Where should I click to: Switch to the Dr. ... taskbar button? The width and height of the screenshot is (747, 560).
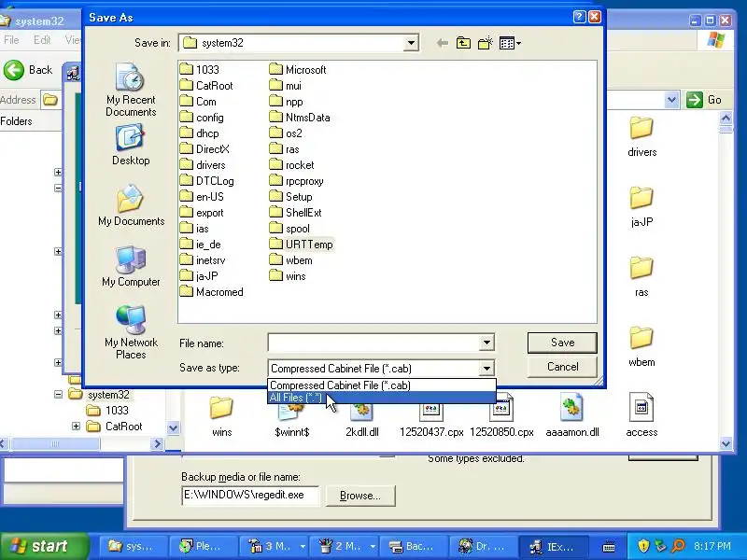482,546
